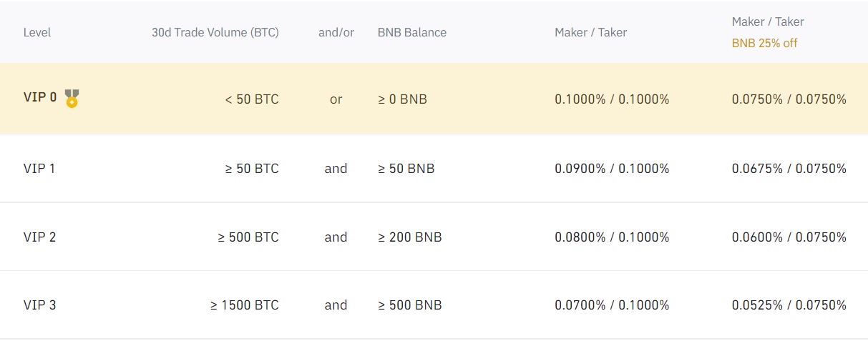Click the ≥ 0 BNB balance cell

(x=402, y=99)
